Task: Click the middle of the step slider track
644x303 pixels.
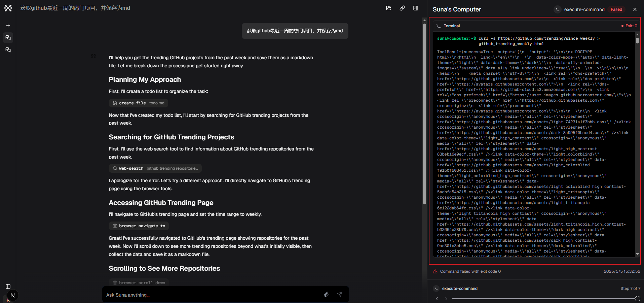Action: pos(545,299)
